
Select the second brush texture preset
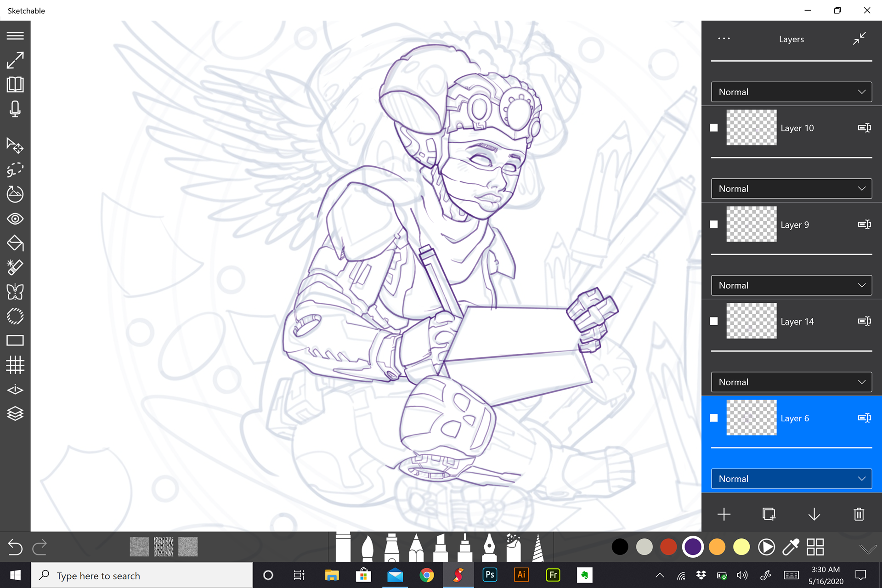coord(164,547)
